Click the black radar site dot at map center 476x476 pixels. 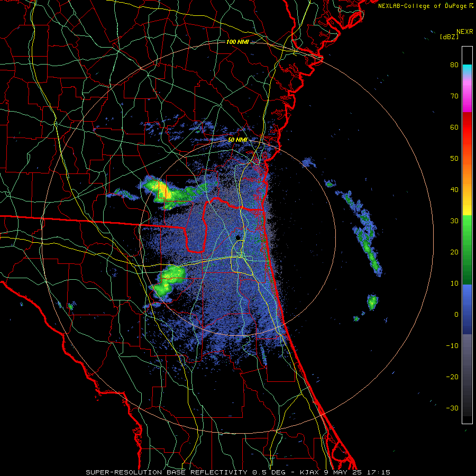(239, 237)
